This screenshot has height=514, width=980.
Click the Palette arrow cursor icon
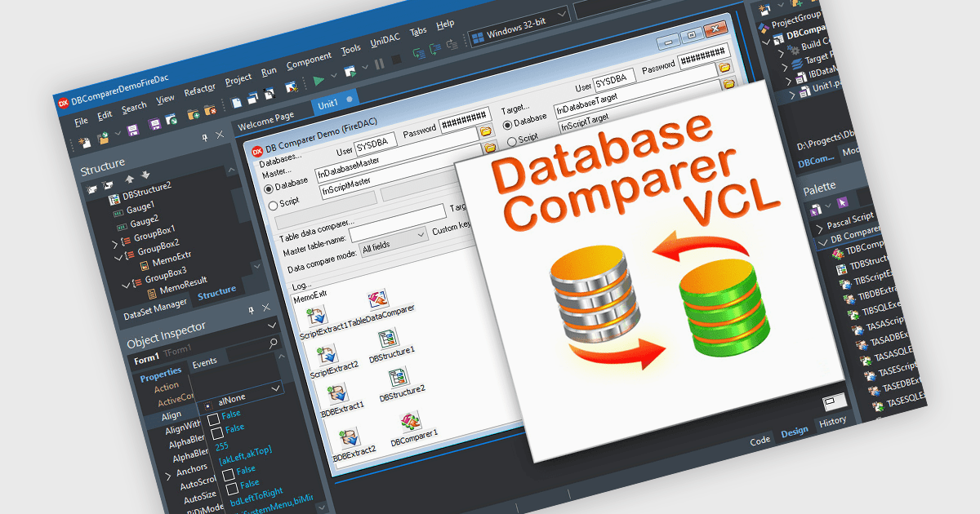pos(844,201)
